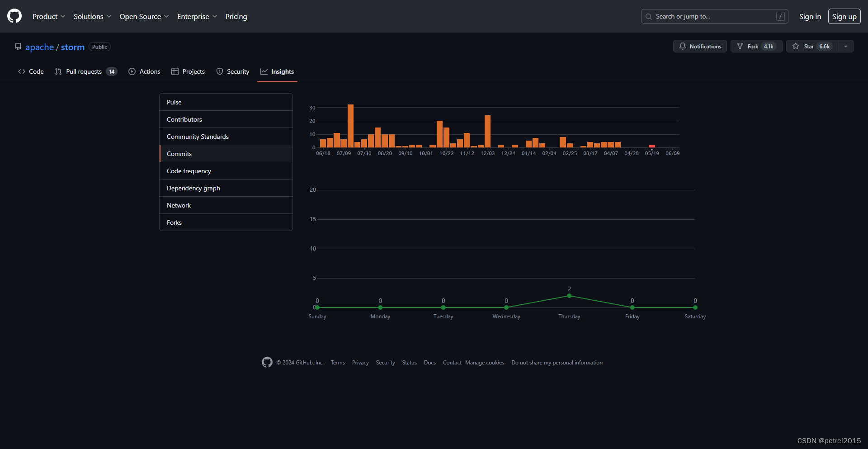This screenshot has width=868, height=449.
Task: Switch to the Actions tab
Action: pos(144,71)
